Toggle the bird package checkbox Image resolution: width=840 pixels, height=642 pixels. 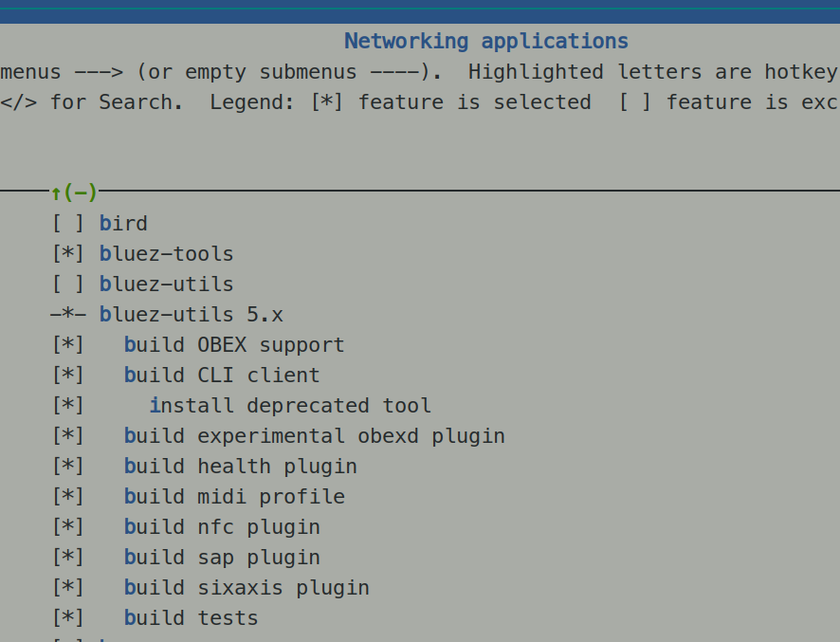coord(67,224)
